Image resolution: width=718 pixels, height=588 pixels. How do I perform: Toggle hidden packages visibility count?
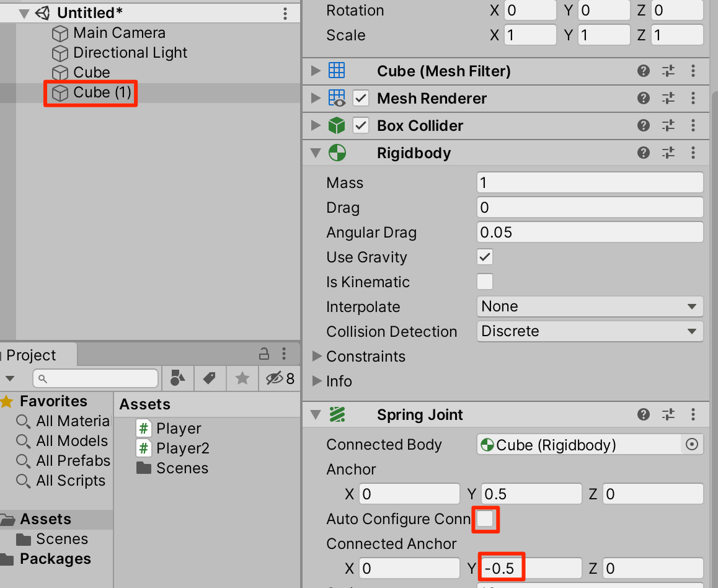coord(280,378)
